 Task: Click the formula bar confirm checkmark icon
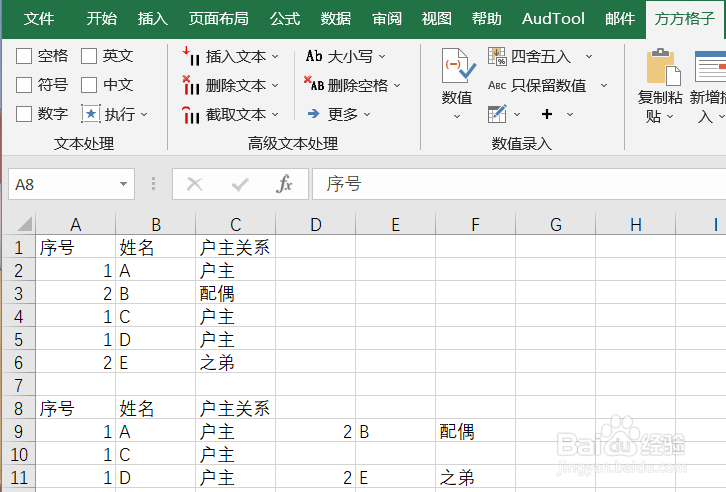coord(240,184)
